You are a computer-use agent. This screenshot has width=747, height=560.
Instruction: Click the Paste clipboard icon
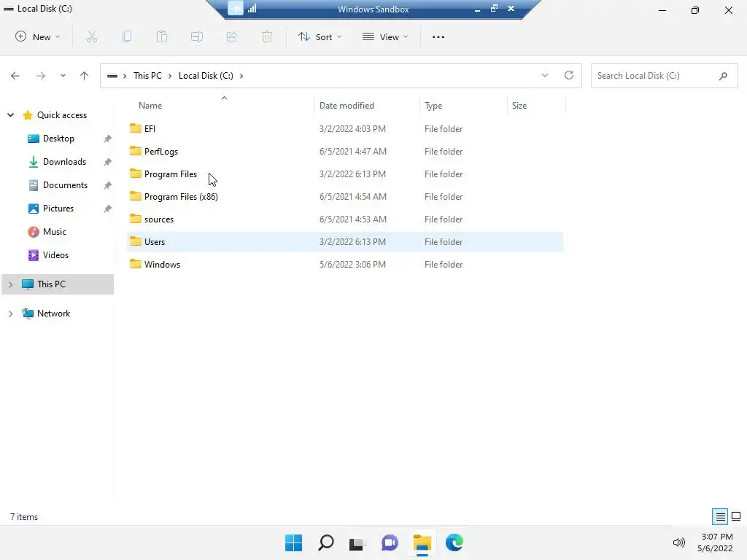(x=162, y=36)
